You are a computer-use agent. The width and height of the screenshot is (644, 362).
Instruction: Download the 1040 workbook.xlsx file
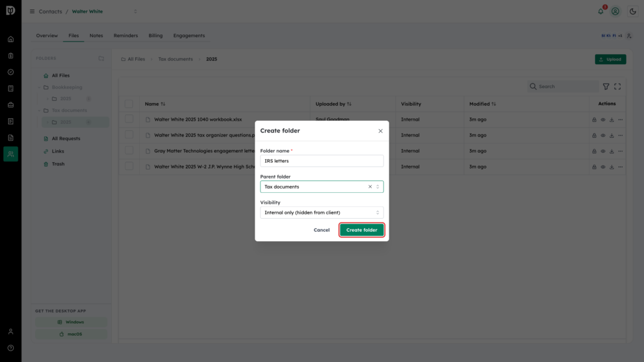click(611, 120)
